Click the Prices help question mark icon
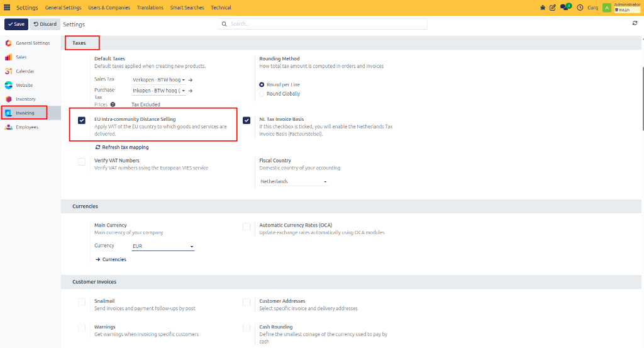644x348 pixels. pos(113,104)
